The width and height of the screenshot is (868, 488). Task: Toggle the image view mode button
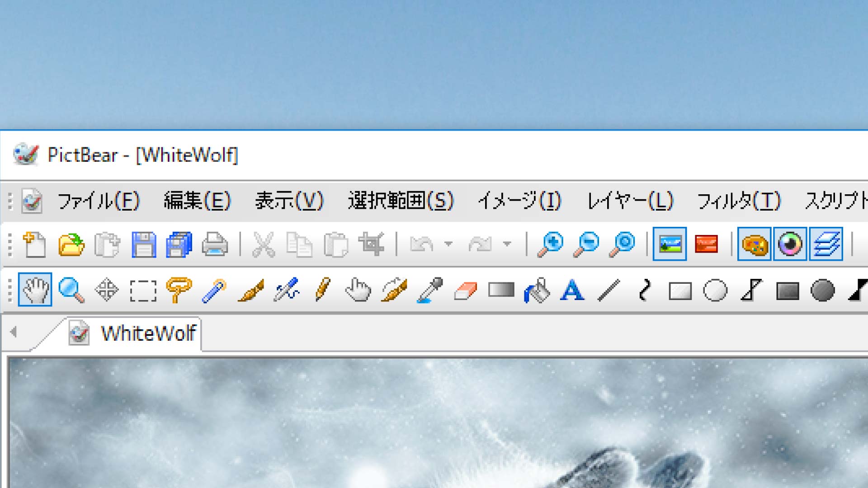[670, 244]
